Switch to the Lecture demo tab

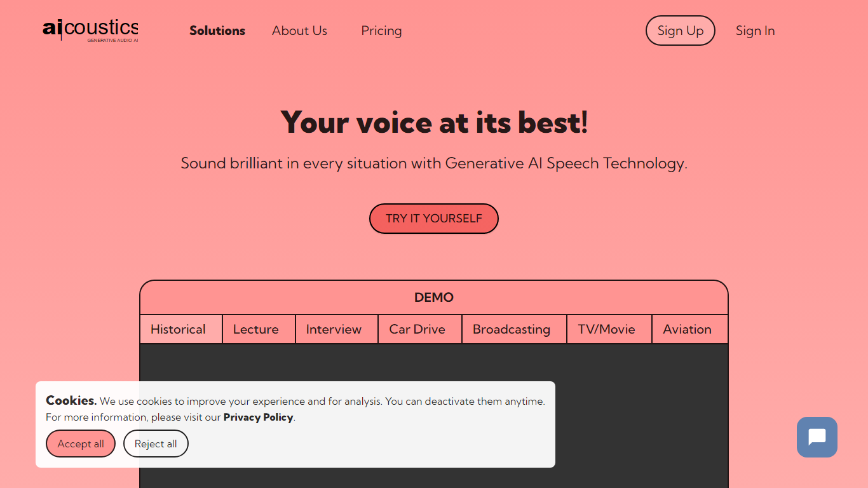255,329
